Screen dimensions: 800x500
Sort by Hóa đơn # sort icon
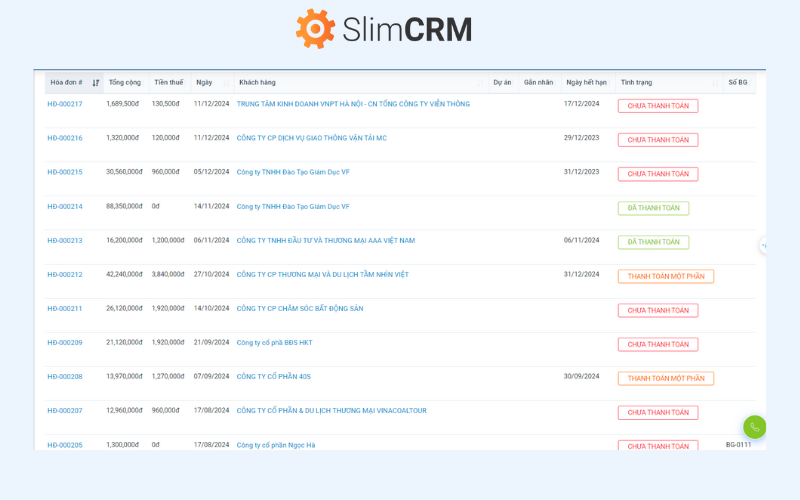95,83
